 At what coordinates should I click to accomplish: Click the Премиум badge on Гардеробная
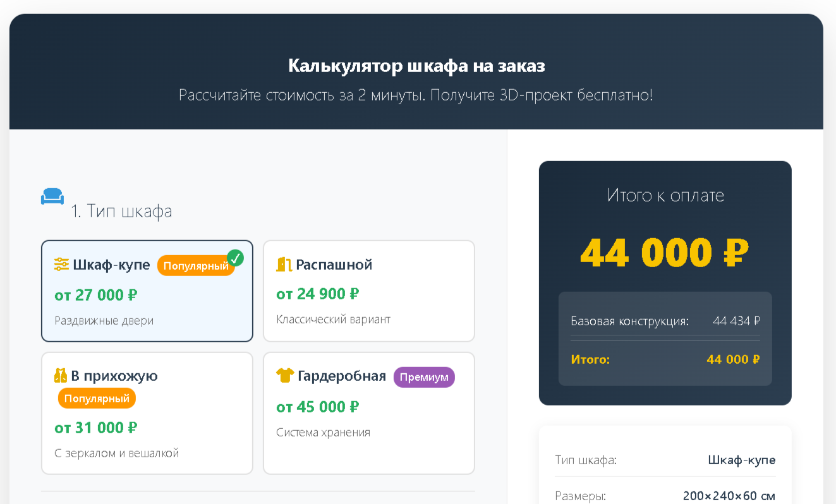click(x=424, y=377)
